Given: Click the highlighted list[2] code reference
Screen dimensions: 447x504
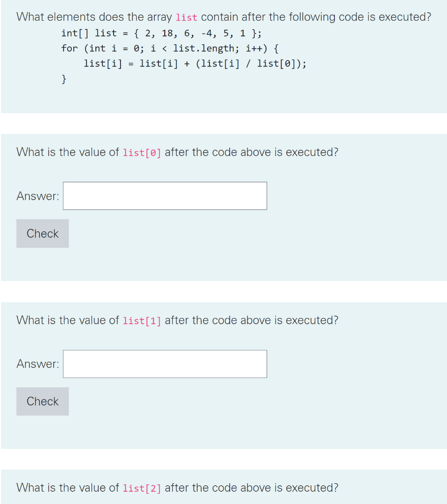Looking at the screenshot, I should coord(142,488).
